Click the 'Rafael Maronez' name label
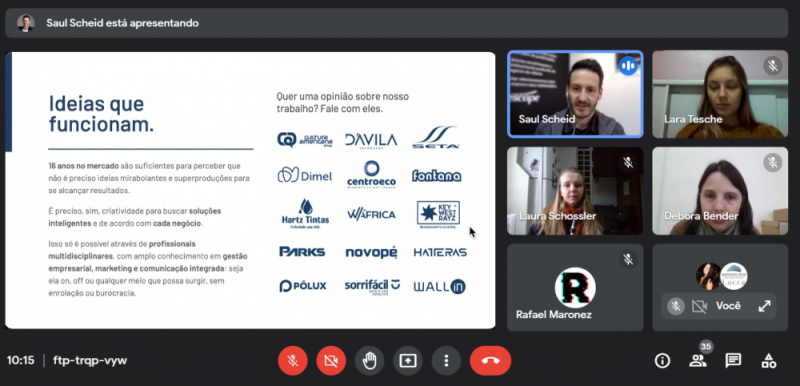 click(x=554, y=315)
